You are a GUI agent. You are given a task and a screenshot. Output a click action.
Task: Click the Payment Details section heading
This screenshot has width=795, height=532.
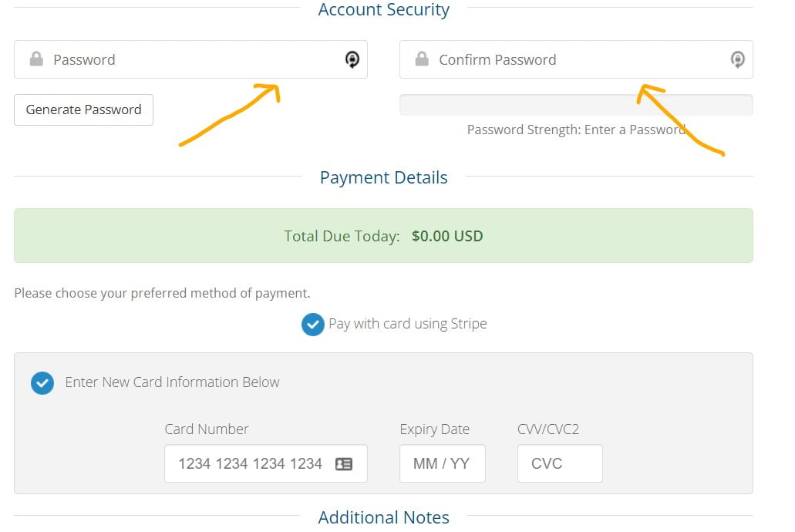pyautogui.click(x=384, y=177)
